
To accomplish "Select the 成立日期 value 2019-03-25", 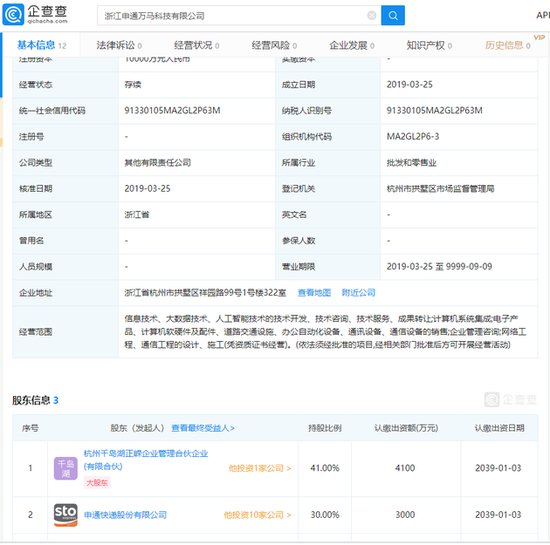I will click(x=410, y=85).
